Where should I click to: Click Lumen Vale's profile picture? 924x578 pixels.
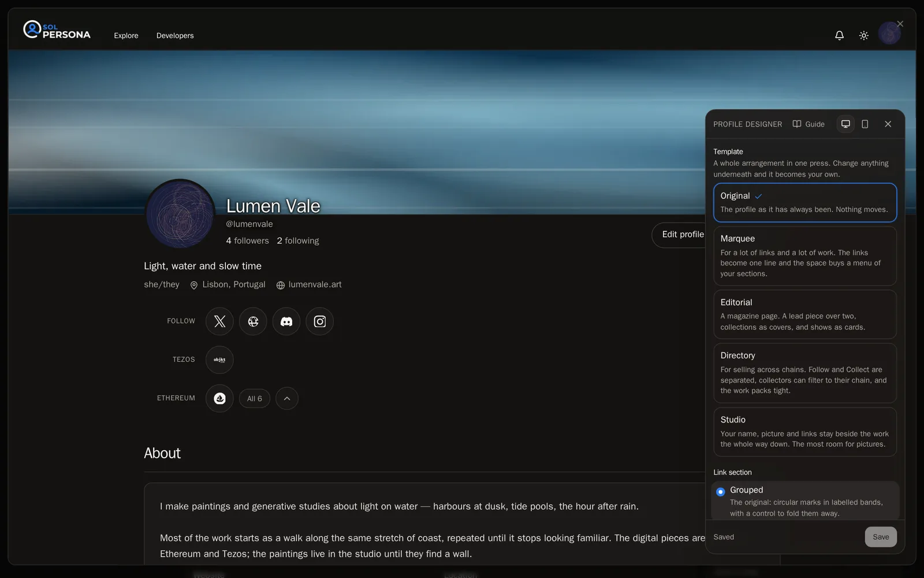click(x=180, y=214)
